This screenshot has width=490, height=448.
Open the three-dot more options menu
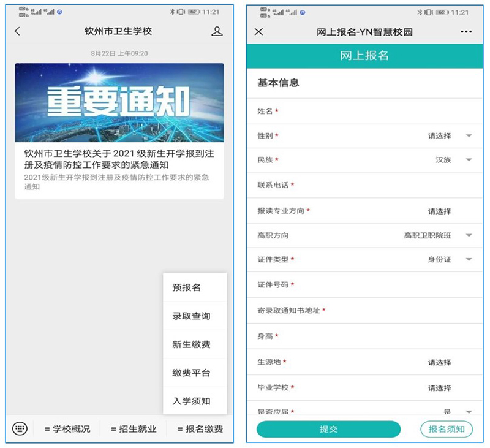[x=466, y=32]
